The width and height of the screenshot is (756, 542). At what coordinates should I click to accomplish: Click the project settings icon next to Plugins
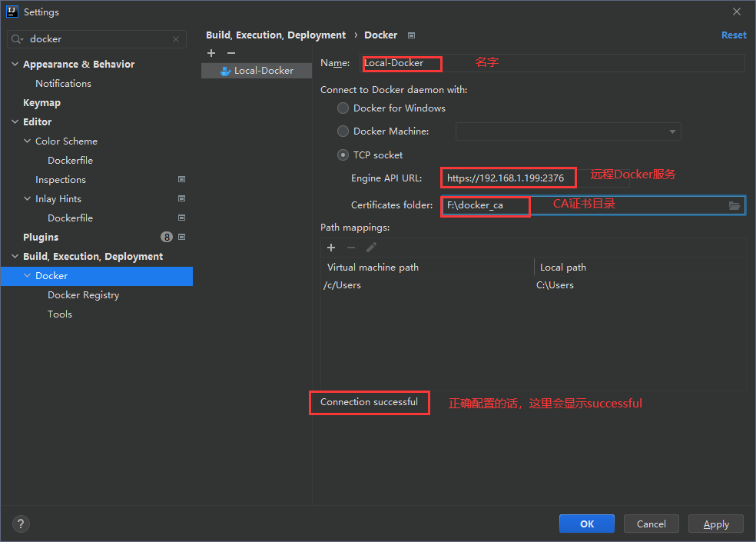[182, 237]
